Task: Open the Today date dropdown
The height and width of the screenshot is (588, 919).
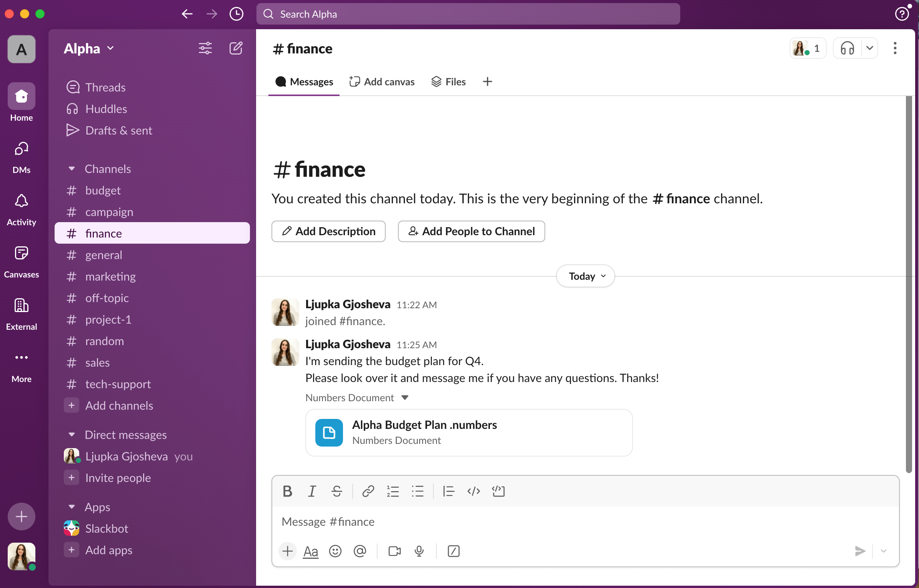Action: [586, 276]
